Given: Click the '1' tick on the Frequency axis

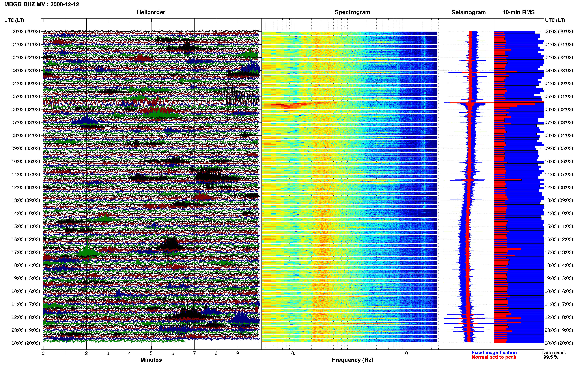Looking at the screenshot, I should [x=350, y=353].
